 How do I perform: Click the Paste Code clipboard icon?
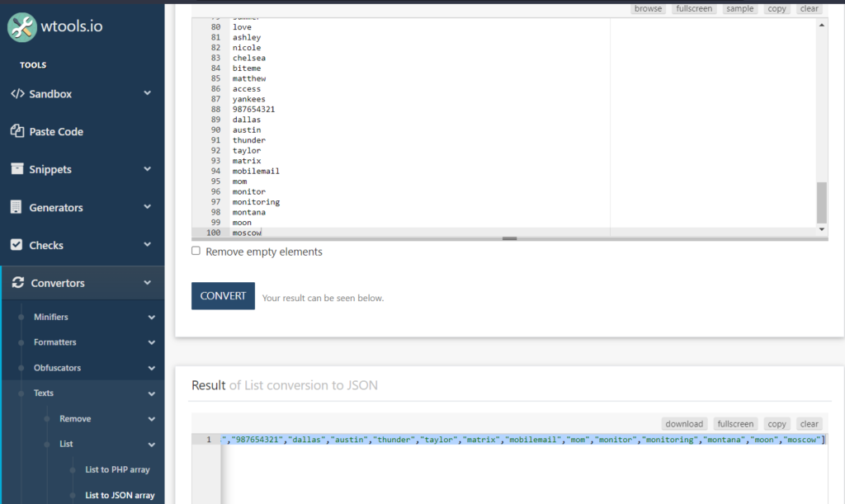[17, 131]
